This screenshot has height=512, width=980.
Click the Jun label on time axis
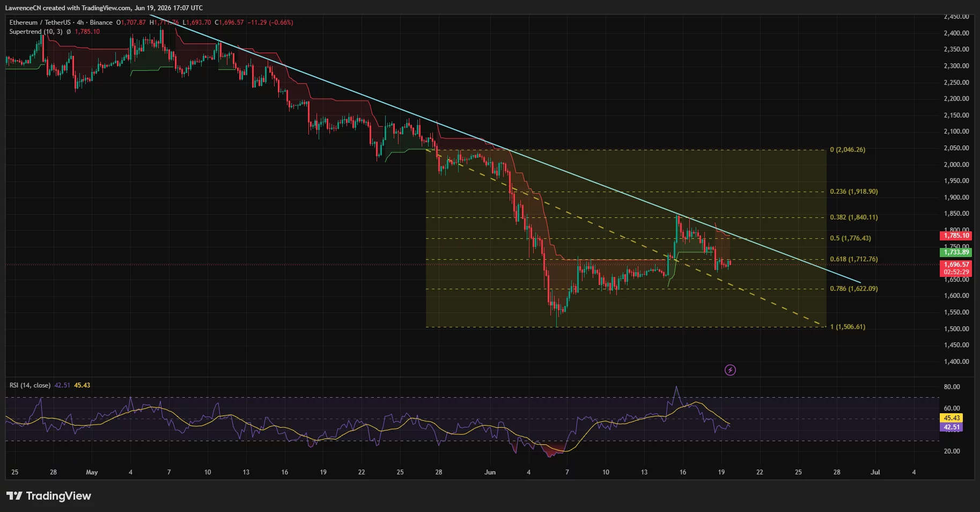coord(490,472)
